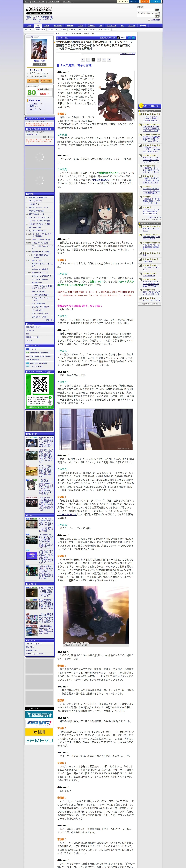Click the Xbox platform icon in the release schedule
This screenshot has height=868, width=186.
pos(27,352)
